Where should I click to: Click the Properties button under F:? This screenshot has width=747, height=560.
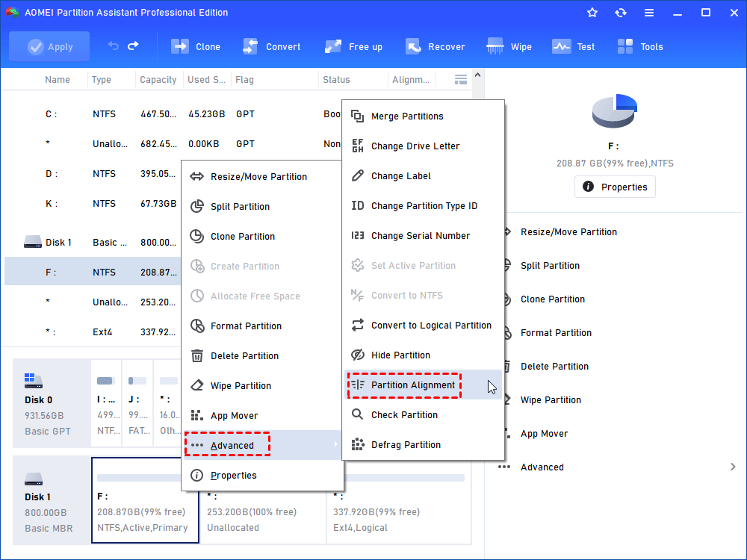click(x=615, y=187)
